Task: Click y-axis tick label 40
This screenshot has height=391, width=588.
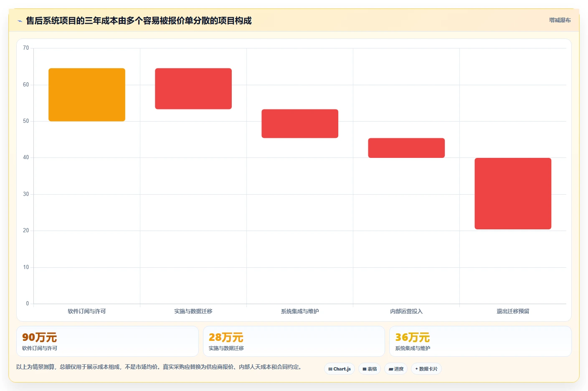Action: 26,157
